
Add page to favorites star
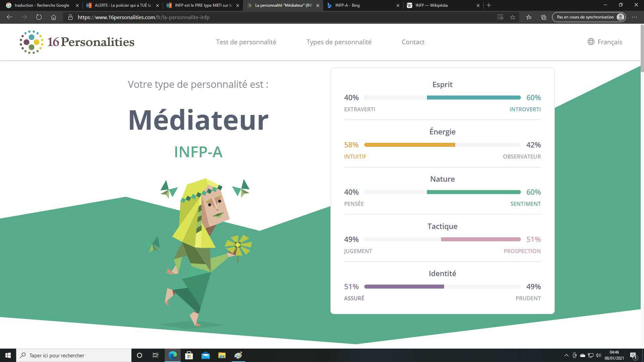click(x=513, y=17)
